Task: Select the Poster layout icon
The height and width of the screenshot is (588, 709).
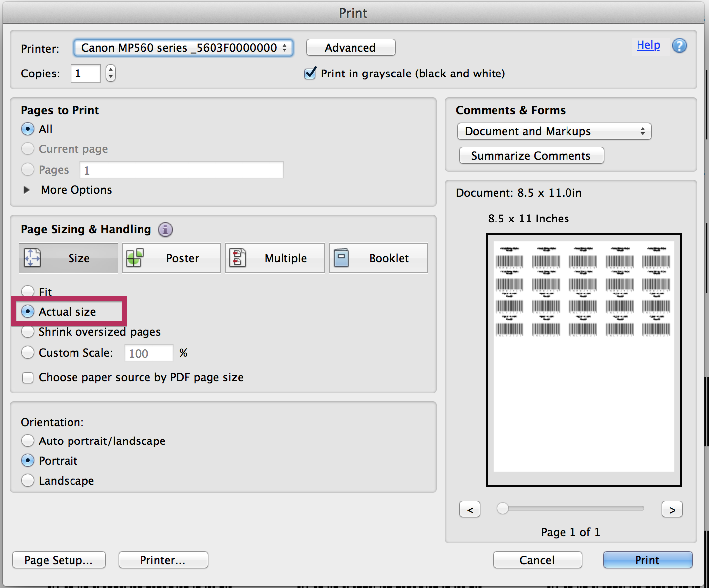Action: click(x=135, y=258)
